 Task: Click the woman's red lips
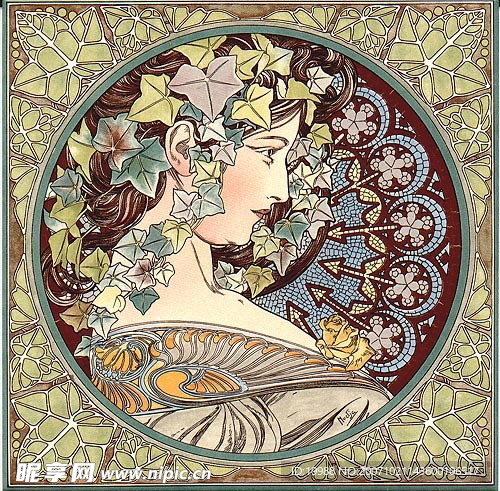tap(262, 213)
